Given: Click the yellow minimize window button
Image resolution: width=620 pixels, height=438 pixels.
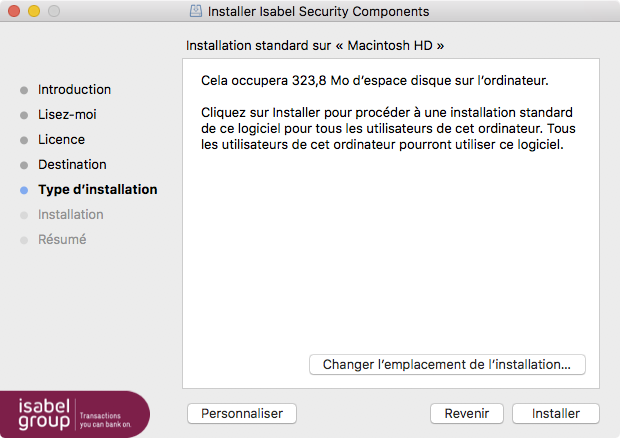Looking at the screenshot, I should (x=34, y=11).
